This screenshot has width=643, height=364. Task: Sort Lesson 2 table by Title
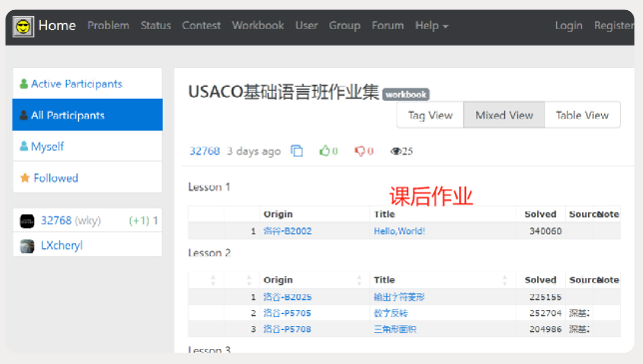click(443, 280)
